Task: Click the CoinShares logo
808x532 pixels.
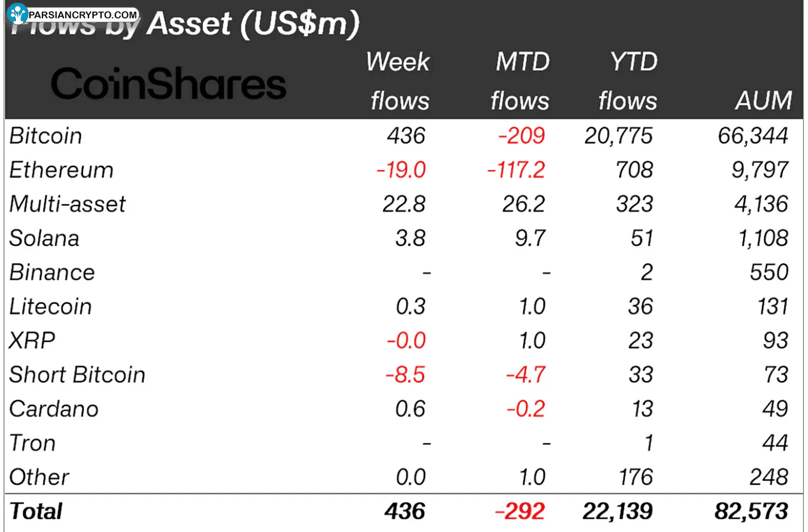Action: 168,84
